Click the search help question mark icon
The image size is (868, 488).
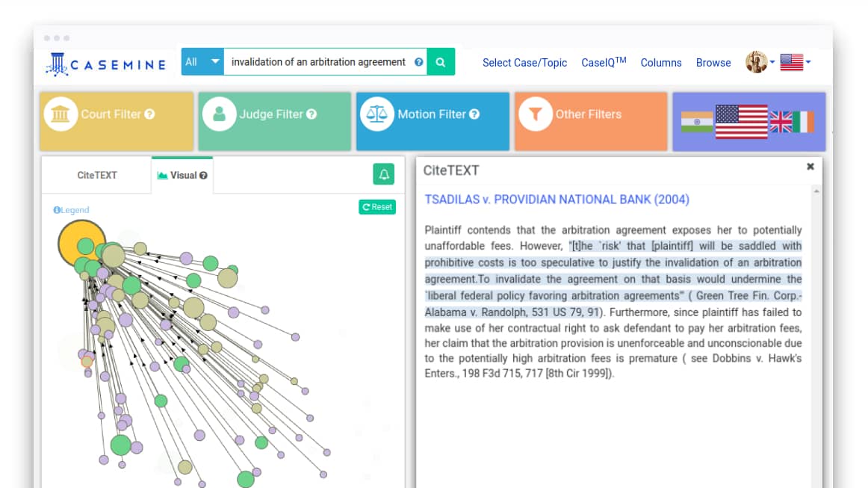coord(419,62)
